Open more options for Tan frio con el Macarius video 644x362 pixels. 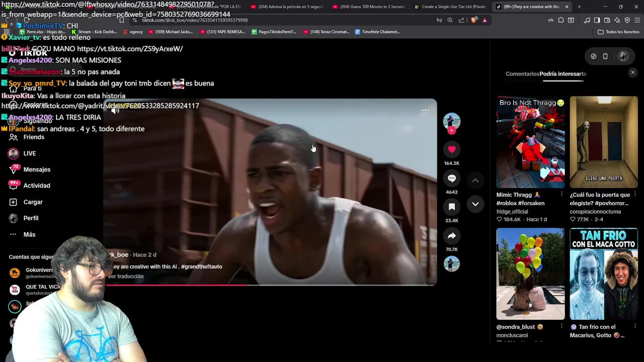635,326
